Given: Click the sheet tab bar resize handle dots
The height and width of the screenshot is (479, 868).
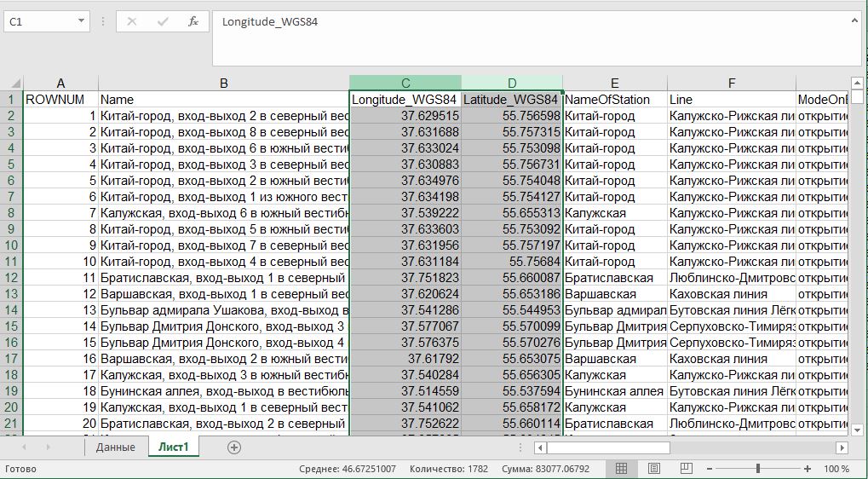Looking at the screenshot, I should [520, 447].
